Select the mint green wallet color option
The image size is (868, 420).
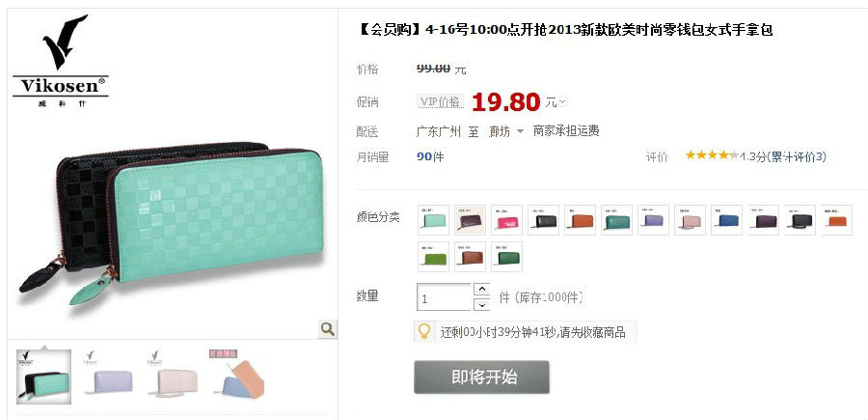click(433, 220)
